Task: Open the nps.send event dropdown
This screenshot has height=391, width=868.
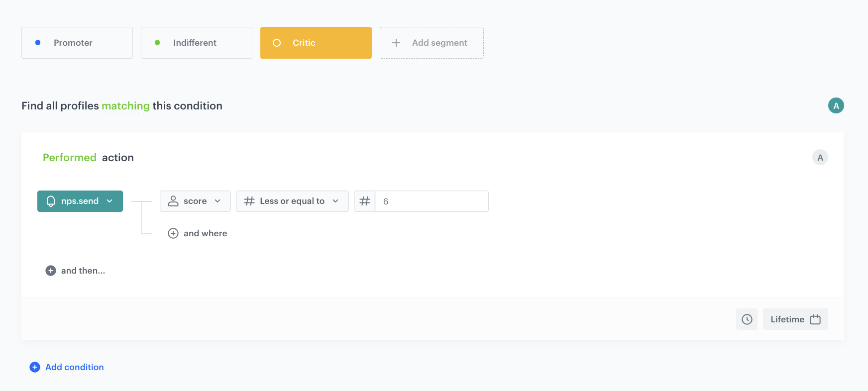Action: click(x=80, y=201)
